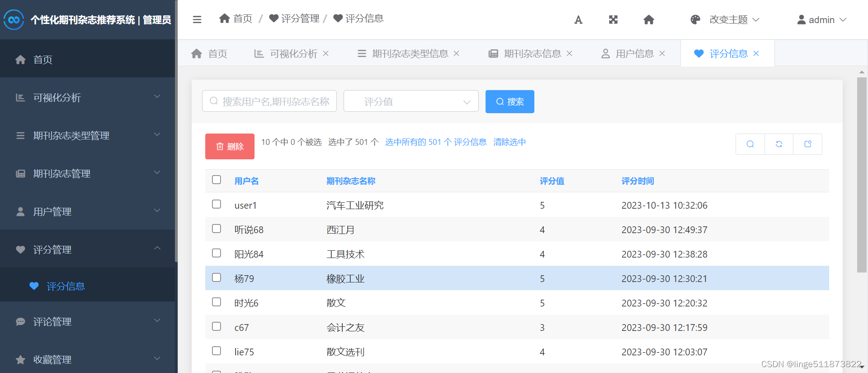
Task: Expand the 评论管理 sidebar menu
Action: click(157, 320)
